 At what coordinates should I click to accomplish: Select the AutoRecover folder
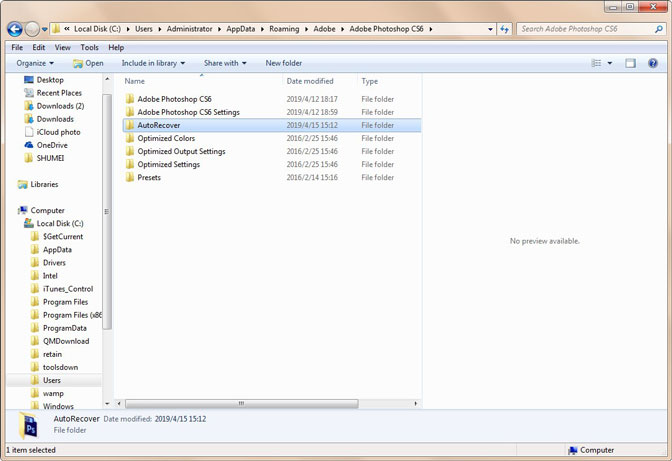pos(272,125)
